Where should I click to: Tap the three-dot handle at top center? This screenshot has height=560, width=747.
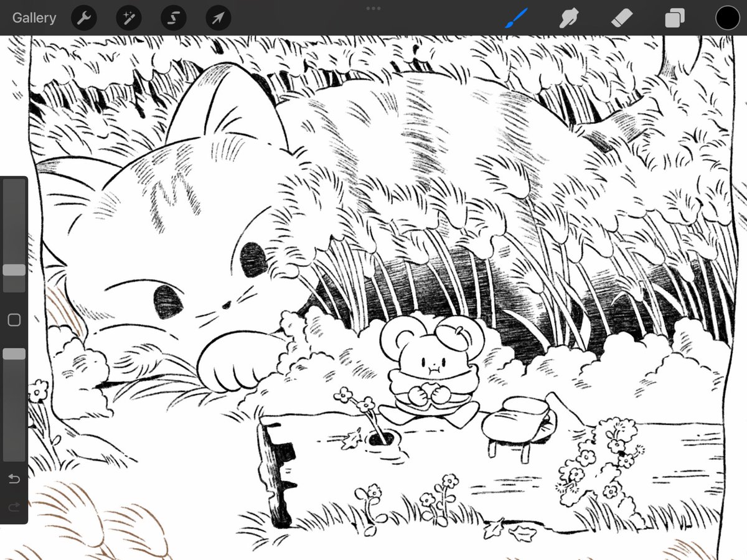(374, 8)
